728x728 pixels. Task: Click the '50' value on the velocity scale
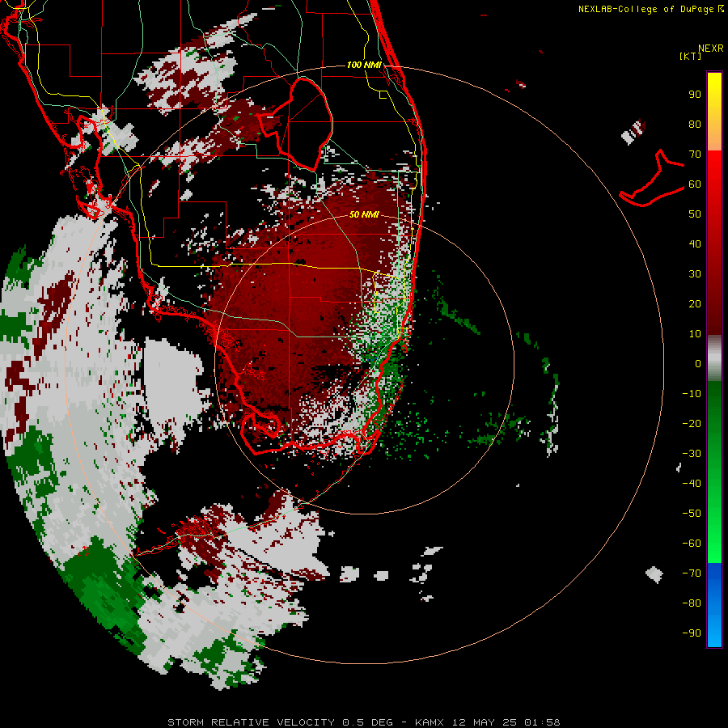[695, 214]
